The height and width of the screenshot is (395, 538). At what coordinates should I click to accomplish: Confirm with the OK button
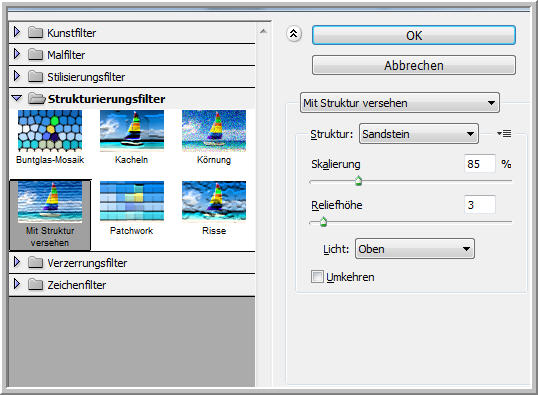(414, 35)
